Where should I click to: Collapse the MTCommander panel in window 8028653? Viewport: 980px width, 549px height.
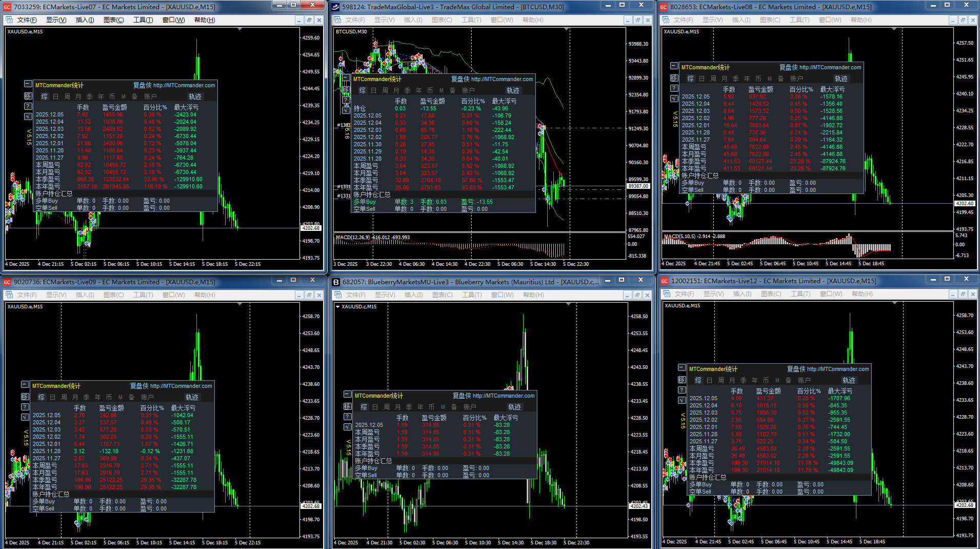pos(674,66)
